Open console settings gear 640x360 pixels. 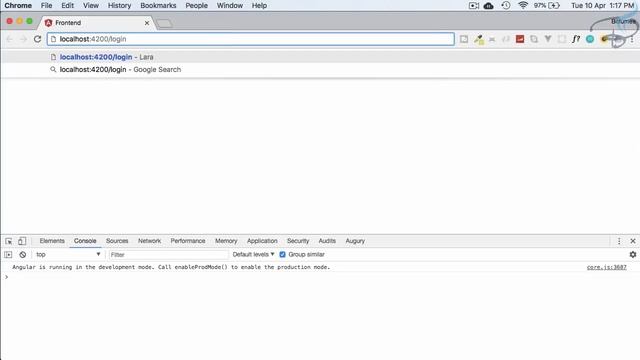click(x=633, y=254)
